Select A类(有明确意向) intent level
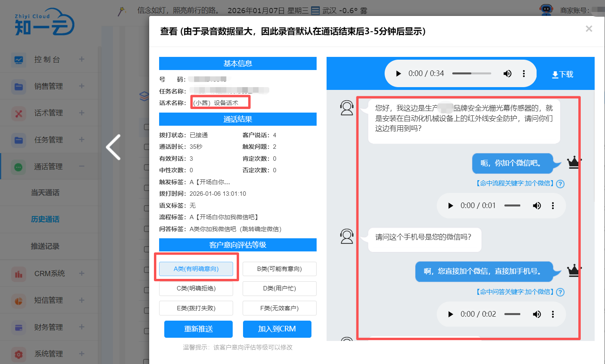The image size is (605, 364). coord(196,269)
